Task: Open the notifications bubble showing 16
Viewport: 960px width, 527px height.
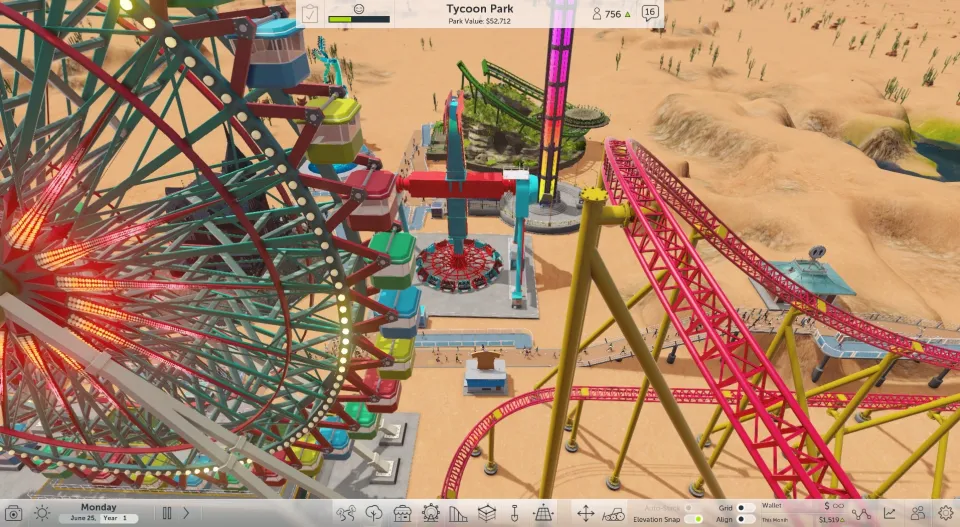Action: (650, 13)
